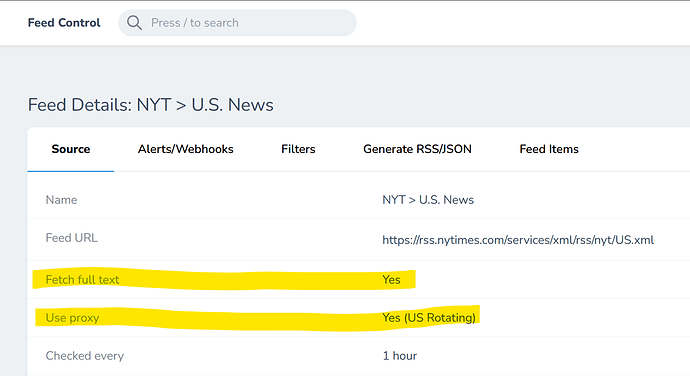Screen dimensions: 690x376
Task: Click the 'Feed Details: NYT > U.S. News' heading
Action: pyautogui.click(x=150, y=105)
